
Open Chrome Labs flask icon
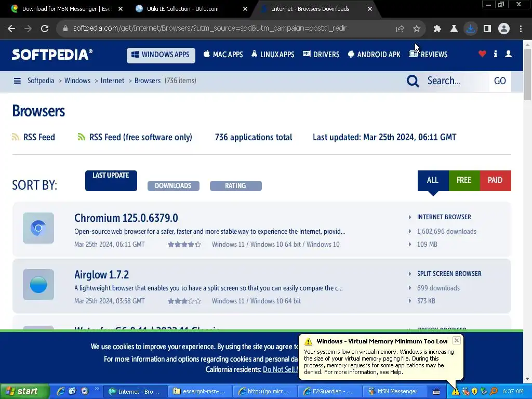[x=454, y=29]
